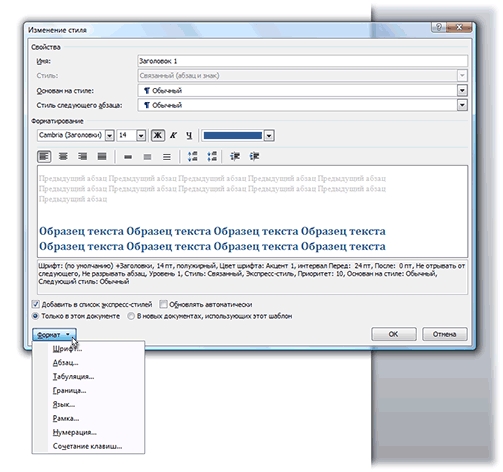Click the Отмена button
This screenshot has width=503, height=472.
click(444, 334)
